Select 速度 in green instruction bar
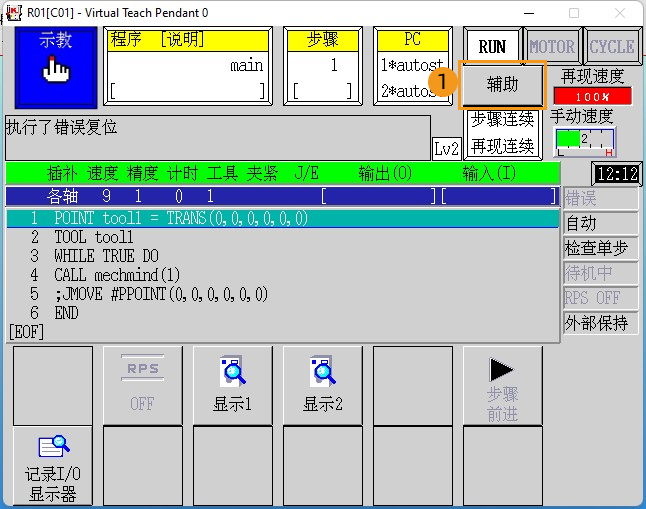Viewport: 646px width, 509px height. [103, 173]
